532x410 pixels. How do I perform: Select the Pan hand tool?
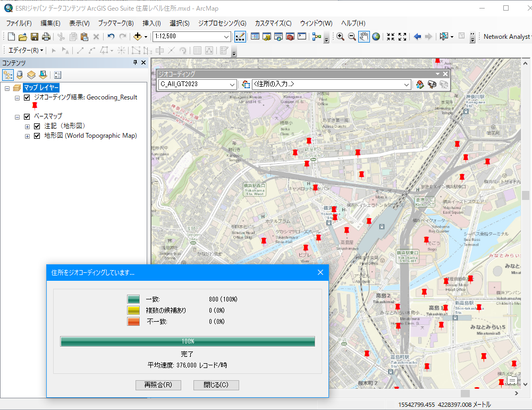[364, 37]
